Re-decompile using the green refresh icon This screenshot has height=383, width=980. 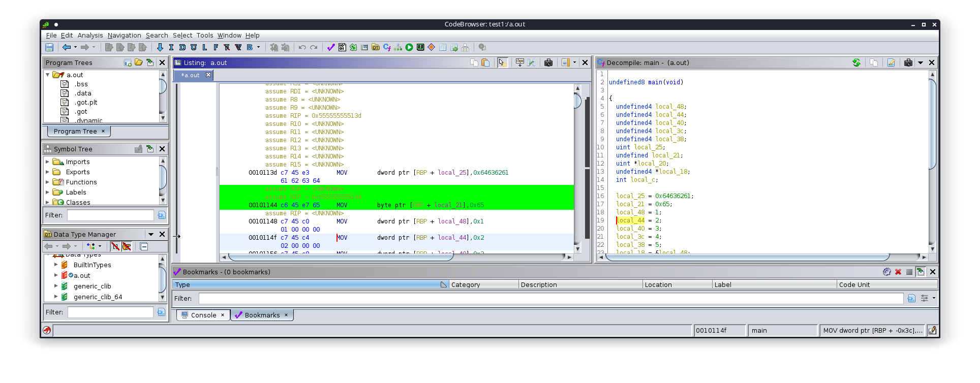pos(856,62)
